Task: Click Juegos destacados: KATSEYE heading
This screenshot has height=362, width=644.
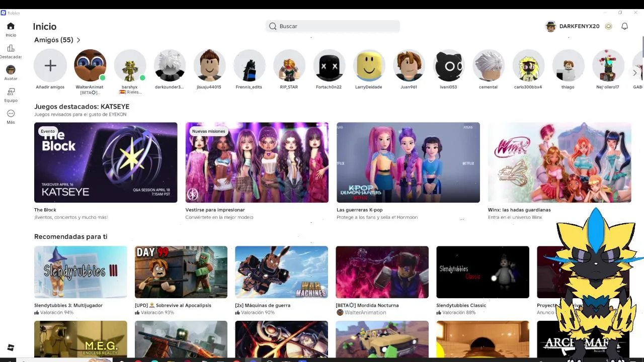Action: (x=82, y=107)
